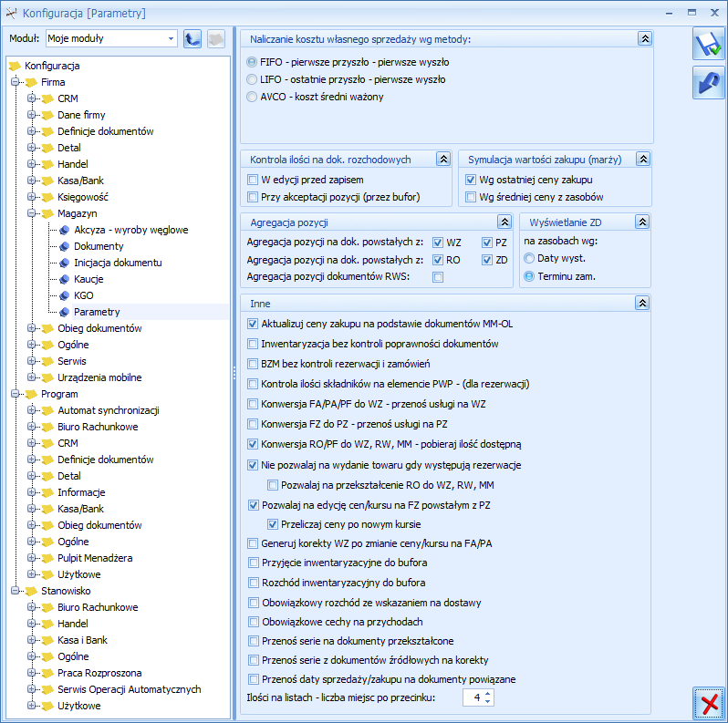This screenshot has height=723, width=728.
Task: Toggle the ZD aggregation checkbox
Action: pyautogui.click(x=486, y=260)
